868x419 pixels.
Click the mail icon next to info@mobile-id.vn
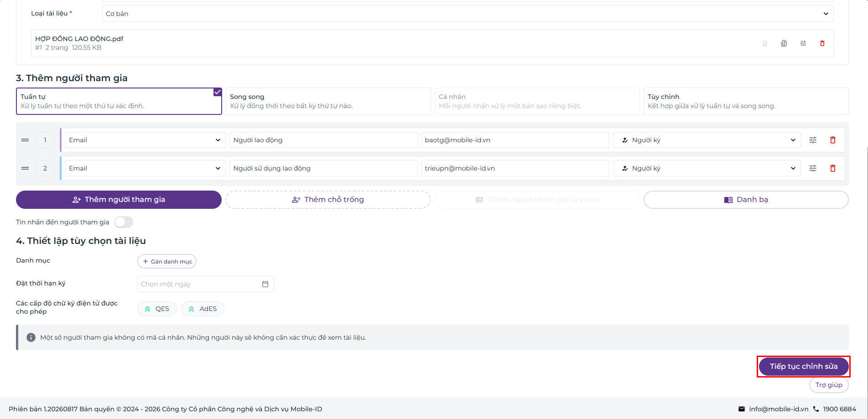pos(742,409)
